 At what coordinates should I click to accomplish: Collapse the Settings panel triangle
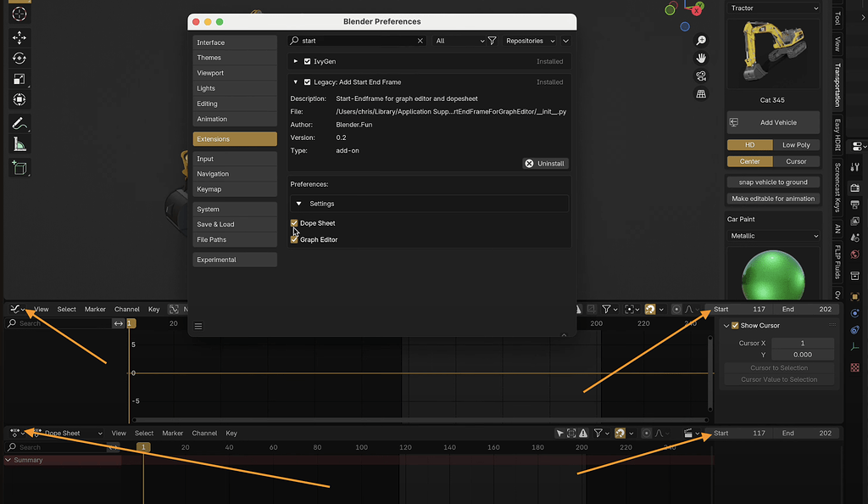299,204
